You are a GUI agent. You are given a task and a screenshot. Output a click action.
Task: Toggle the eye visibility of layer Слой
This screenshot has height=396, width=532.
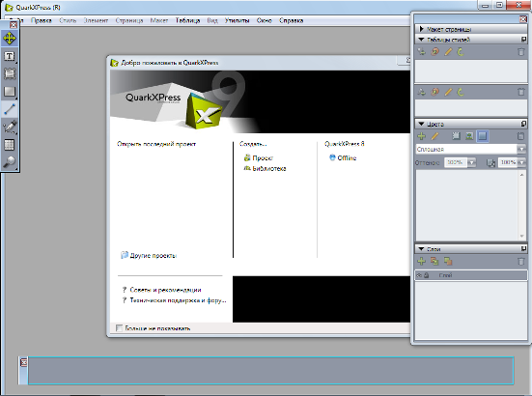419,275
